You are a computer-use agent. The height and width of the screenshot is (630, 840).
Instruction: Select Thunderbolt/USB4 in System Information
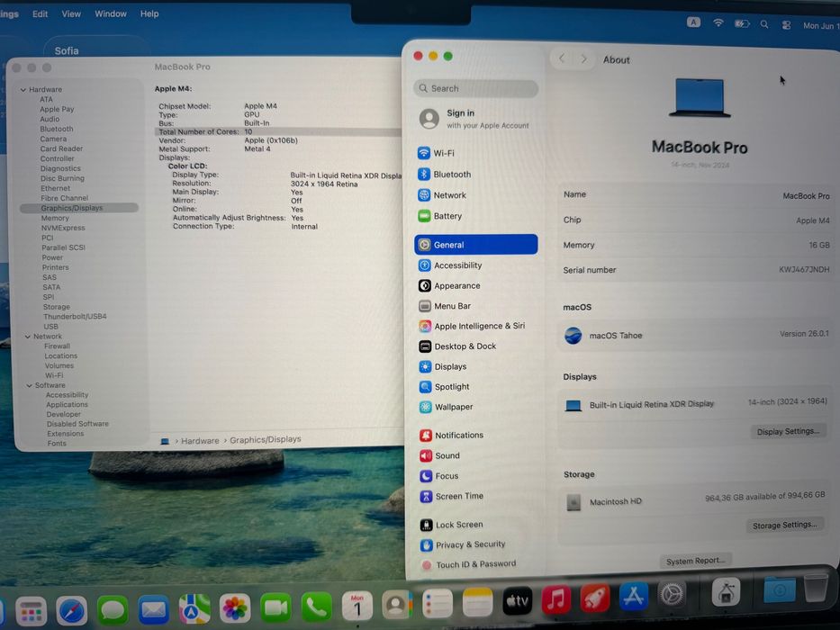pyautogui.click(x=75, y=317)
